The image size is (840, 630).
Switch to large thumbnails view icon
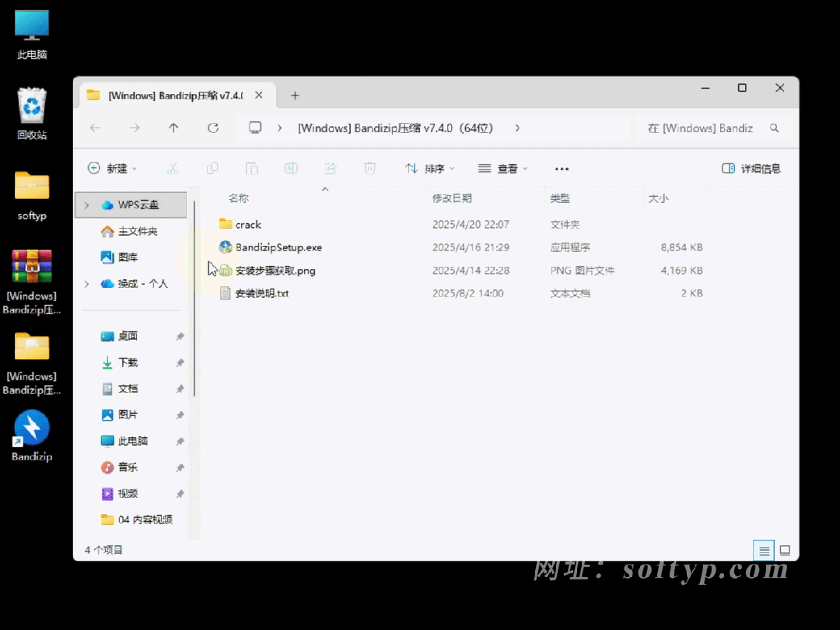coord(785,550)
